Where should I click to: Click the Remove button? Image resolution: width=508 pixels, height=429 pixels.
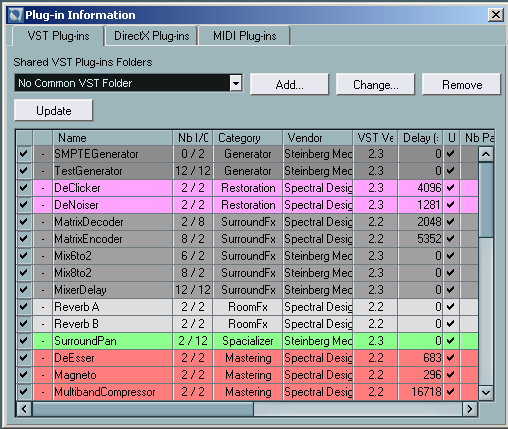462,85
